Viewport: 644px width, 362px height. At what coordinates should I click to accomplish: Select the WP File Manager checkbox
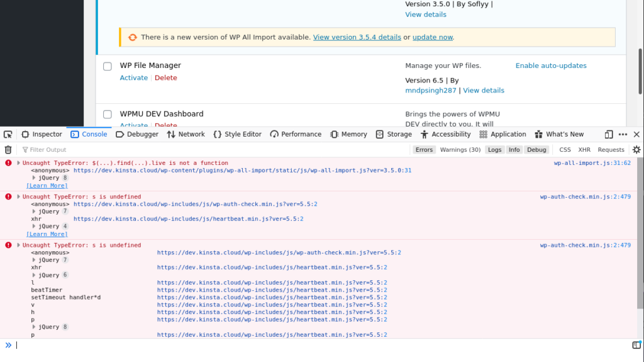[x=108, y=66]
